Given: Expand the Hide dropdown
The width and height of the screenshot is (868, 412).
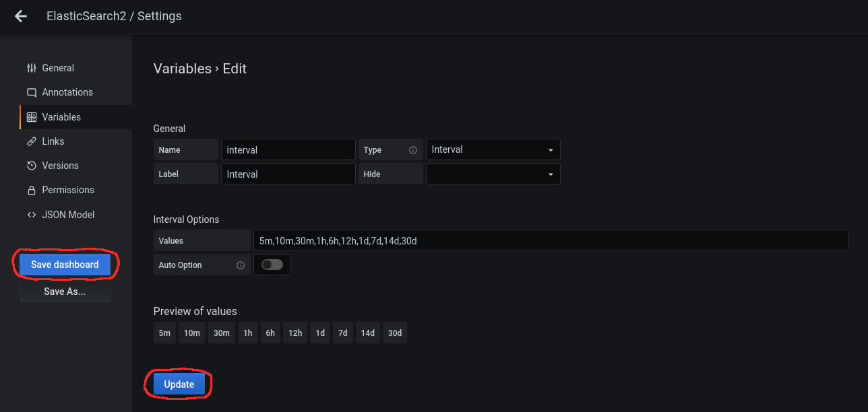Looking at the screenshot, I should pyautogui.click(x=493, y=174).
